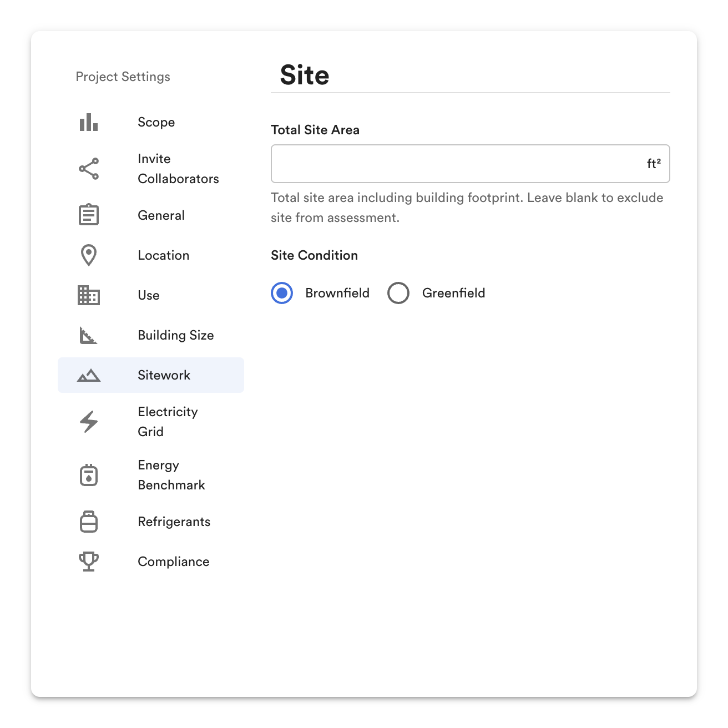728x728 pixels.
Task: Open the Use settings label
Action: (149, 295)
